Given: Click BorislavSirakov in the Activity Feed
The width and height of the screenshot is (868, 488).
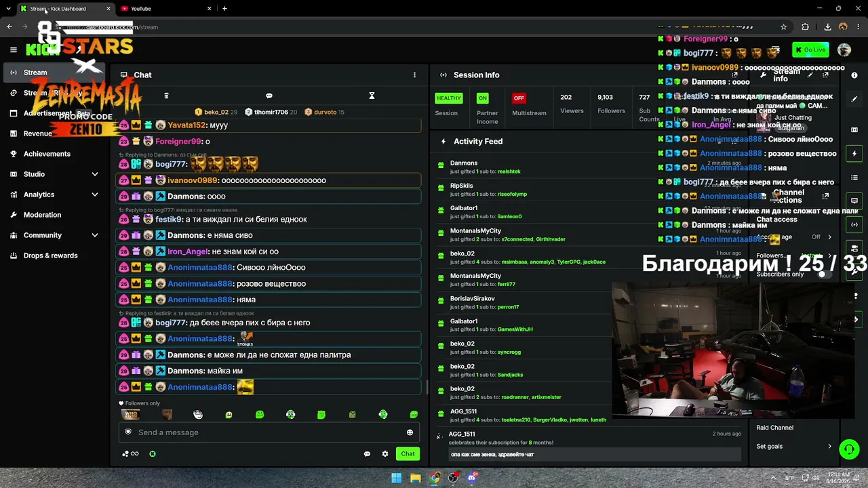Looking at the screenshot, I should click(x=473, y=299).
